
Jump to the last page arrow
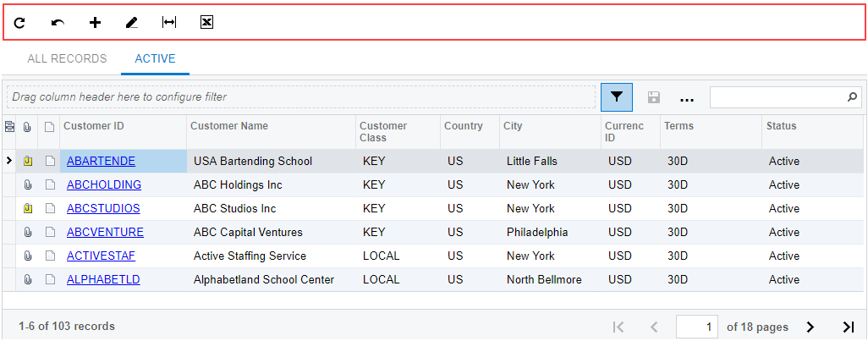(x=849, y=327)
